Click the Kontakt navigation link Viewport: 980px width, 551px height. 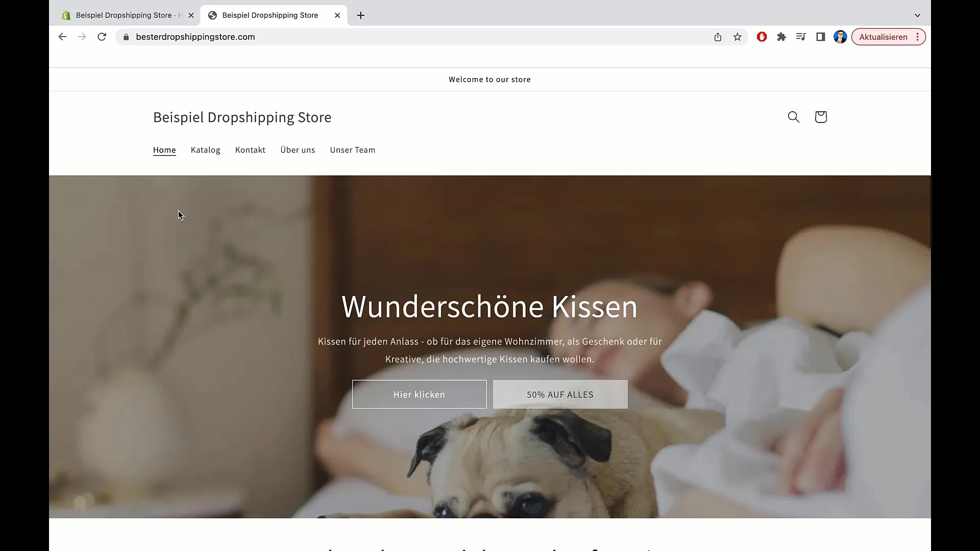(251, 149)
